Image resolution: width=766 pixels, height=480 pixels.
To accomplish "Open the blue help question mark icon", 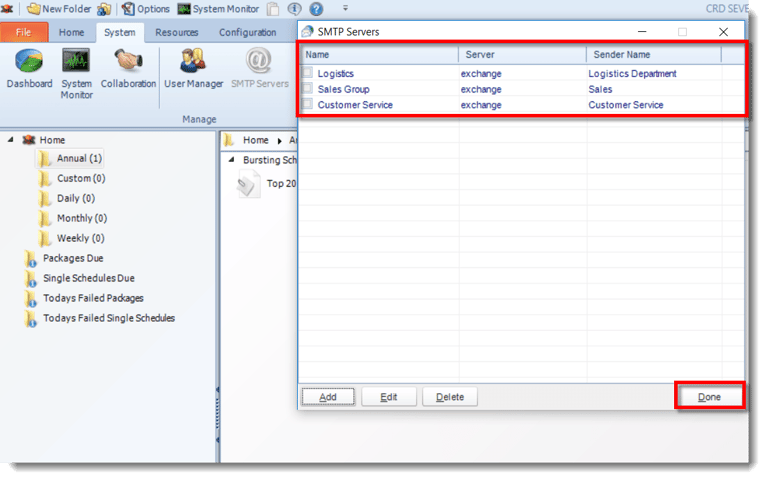I will (317, 9).
